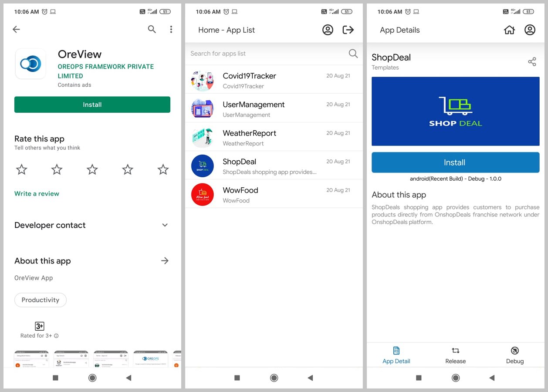Tap the OreView app logo icon

pos(30,64)
